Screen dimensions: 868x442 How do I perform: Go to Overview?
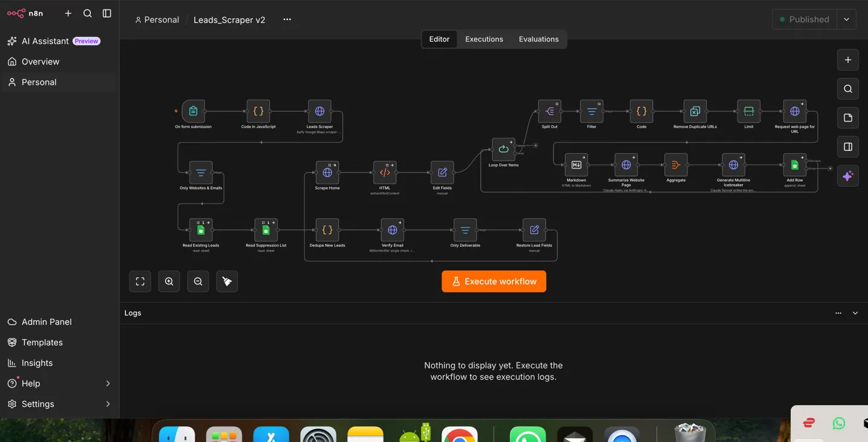59,62
